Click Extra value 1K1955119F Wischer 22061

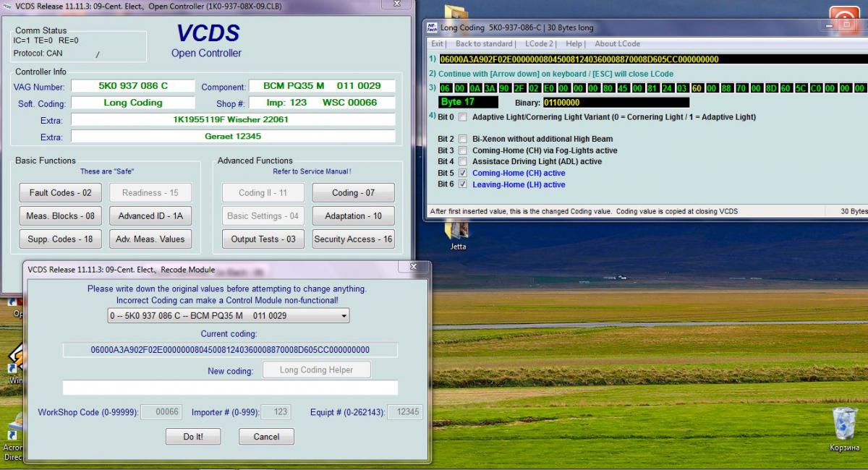point(233,119)
